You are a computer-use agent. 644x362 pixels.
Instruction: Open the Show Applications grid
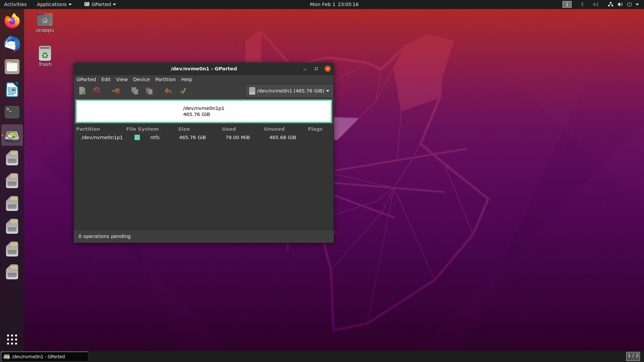point(12,339)
